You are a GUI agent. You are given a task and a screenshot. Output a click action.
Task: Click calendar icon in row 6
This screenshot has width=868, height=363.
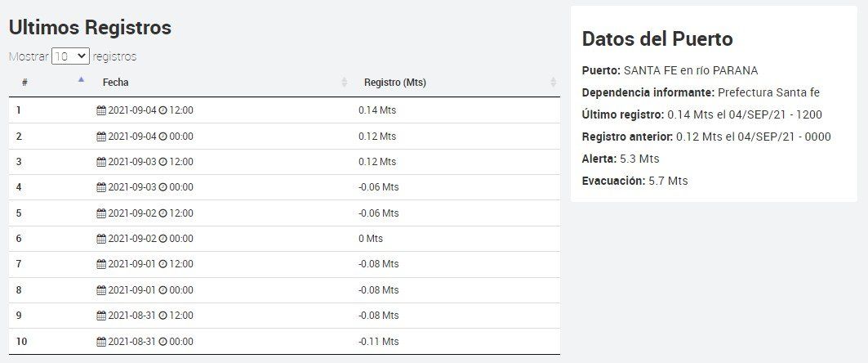click(x=101, y=239)
